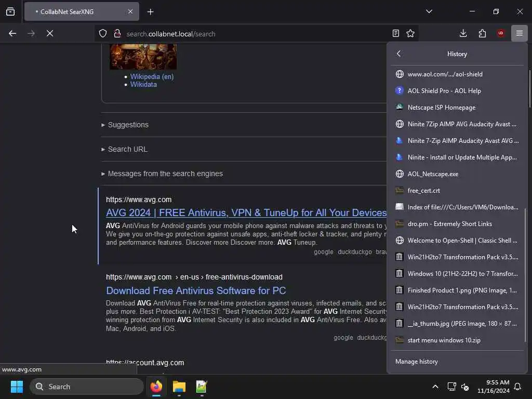Bookmark this page with star icon
The height and width of the screenshot is (399, 532).
410,33
